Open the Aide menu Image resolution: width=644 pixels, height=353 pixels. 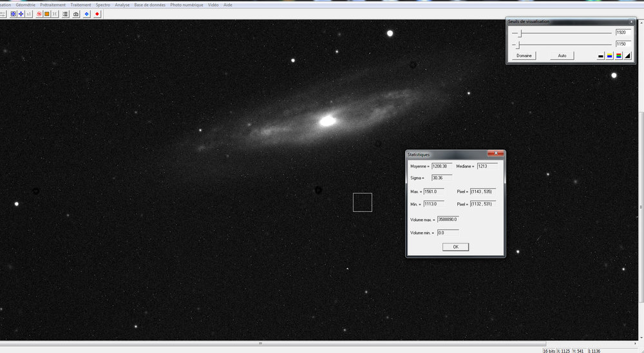[227, 5]
